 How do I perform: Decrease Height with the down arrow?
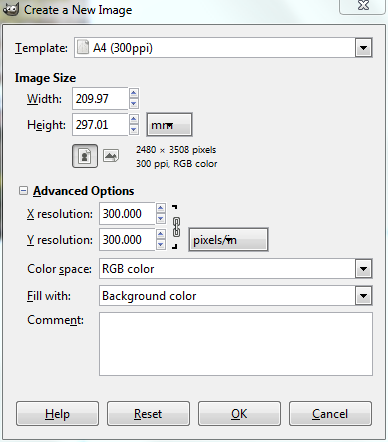[134, 130]
